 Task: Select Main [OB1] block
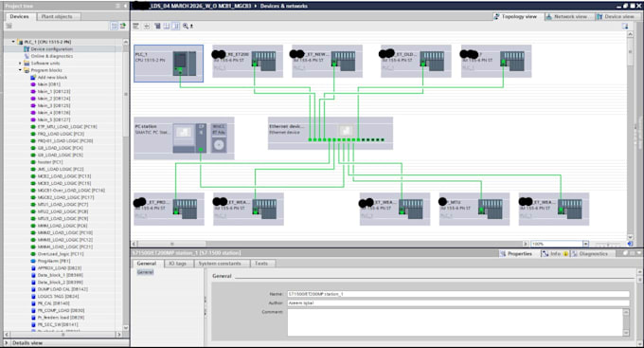48,84
